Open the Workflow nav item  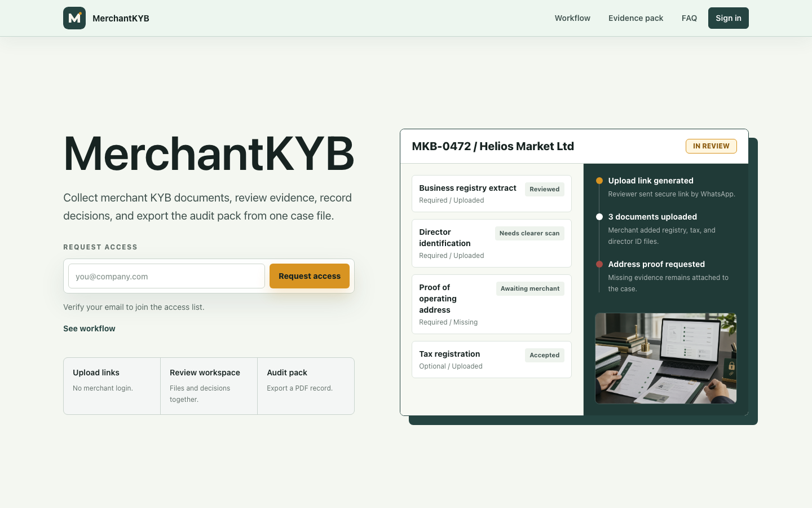(572, 18)
